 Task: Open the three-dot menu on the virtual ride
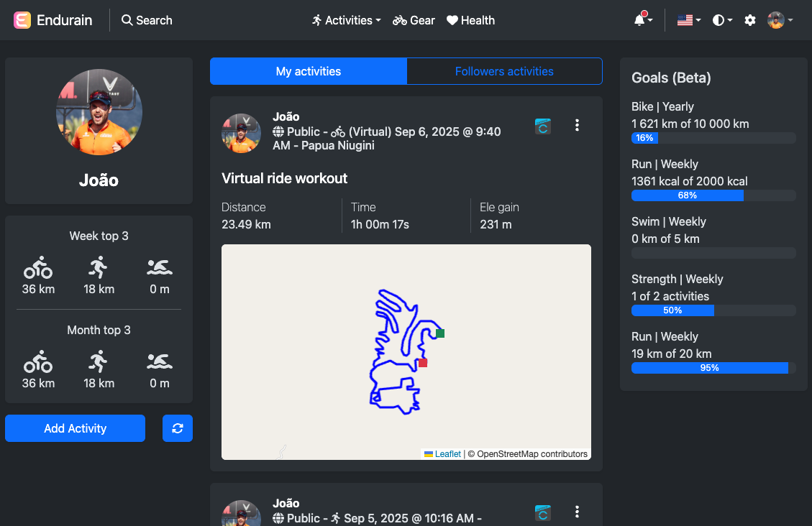[577, 125]
